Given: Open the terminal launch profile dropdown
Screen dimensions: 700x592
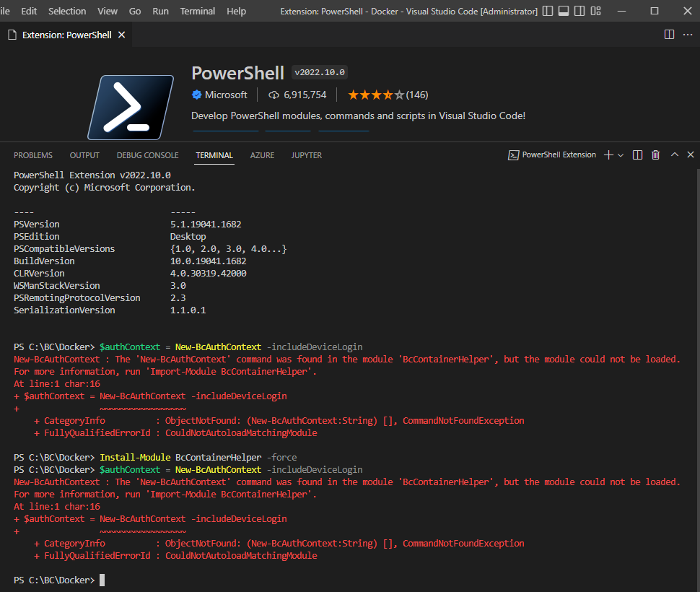Looking at the screenshot, I should (x=621, y=154).
